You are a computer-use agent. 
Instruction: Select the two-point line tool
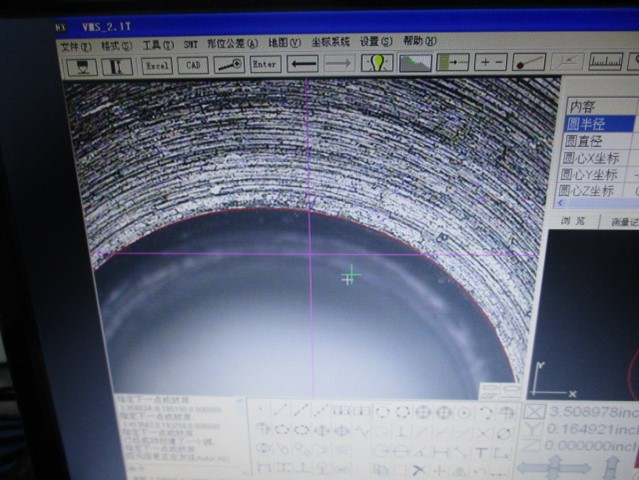coord(280,410)
